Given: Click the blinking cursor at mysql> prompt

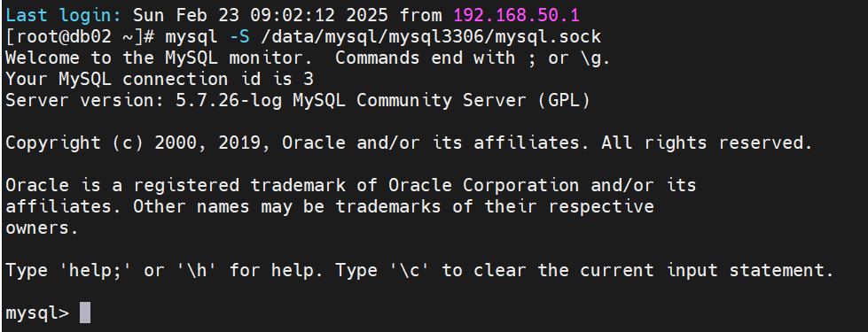Looking at the screenshot, I should pyautogui.click(x=85, y=313).
